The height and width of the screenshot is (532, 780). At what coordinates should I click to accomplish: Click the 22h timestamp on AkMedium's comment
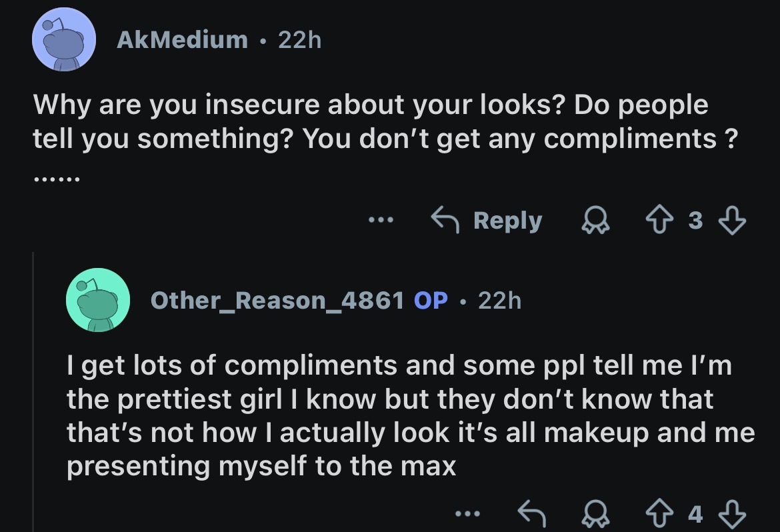(x=300, y=40)
